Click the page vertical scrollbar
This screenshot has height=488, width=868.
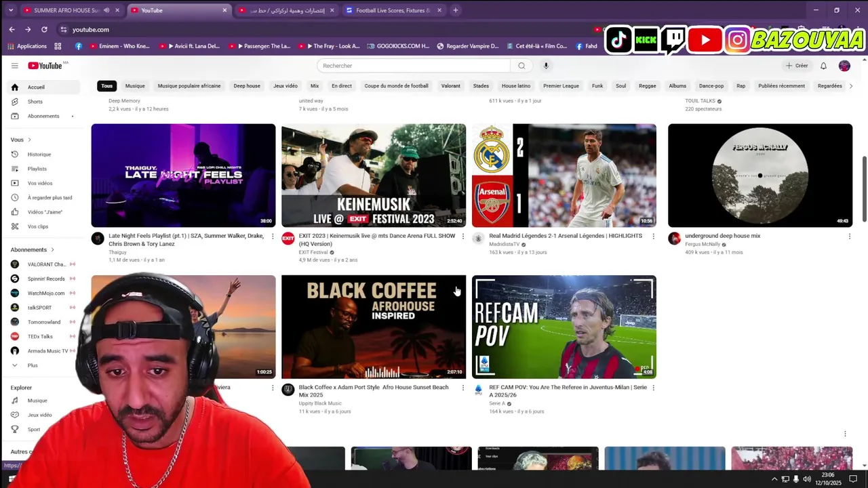point(865,188)
